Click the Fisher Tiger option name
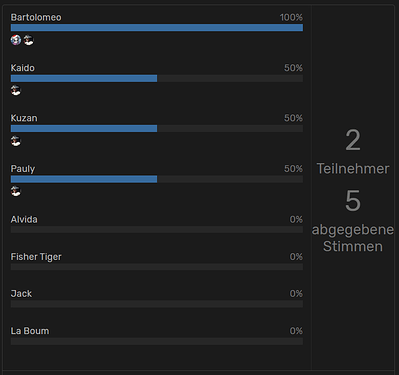 coord(36,257)
